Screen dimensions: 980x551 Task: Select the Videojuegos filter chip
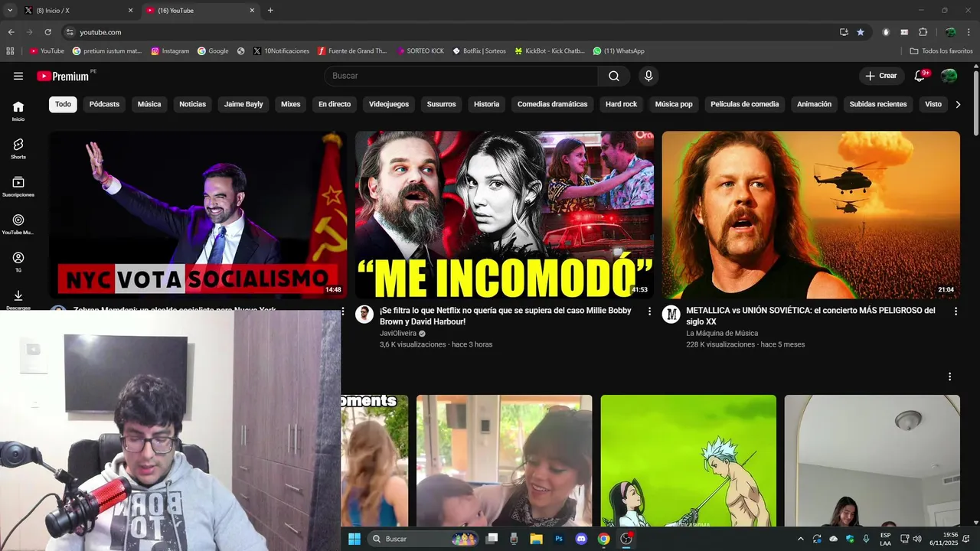click(389, 104)
